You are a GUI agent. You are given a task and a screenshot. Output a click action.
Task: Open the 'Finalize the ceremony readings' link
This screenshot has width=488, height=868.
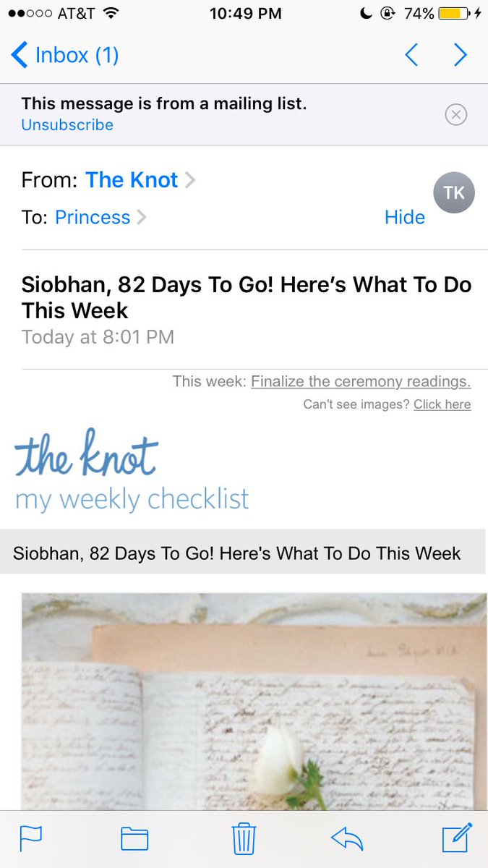coord(361,381)
